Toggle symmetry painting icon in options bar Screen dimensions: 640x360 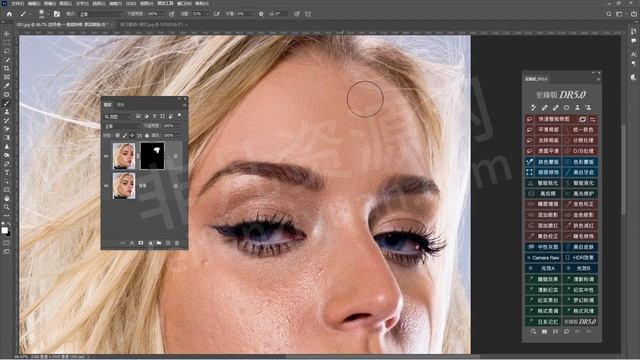(x=308, y=14)
